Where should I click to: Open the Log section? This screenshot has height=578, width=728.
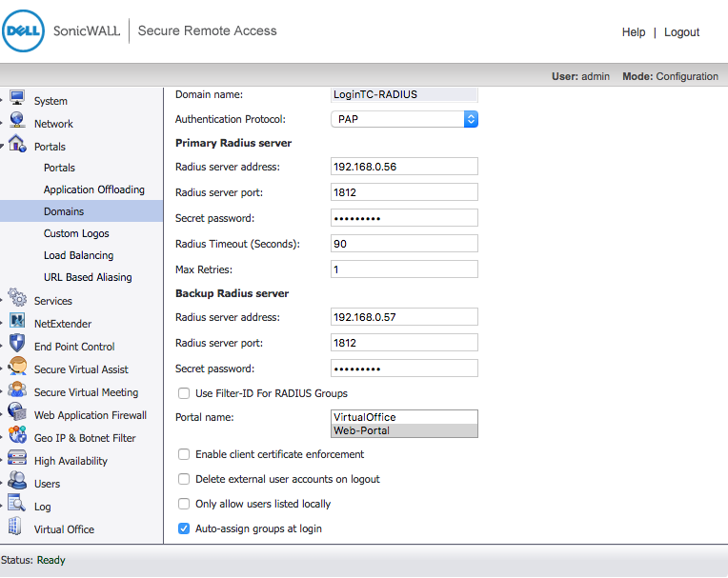pyautogui.click(x=42, y=507)
